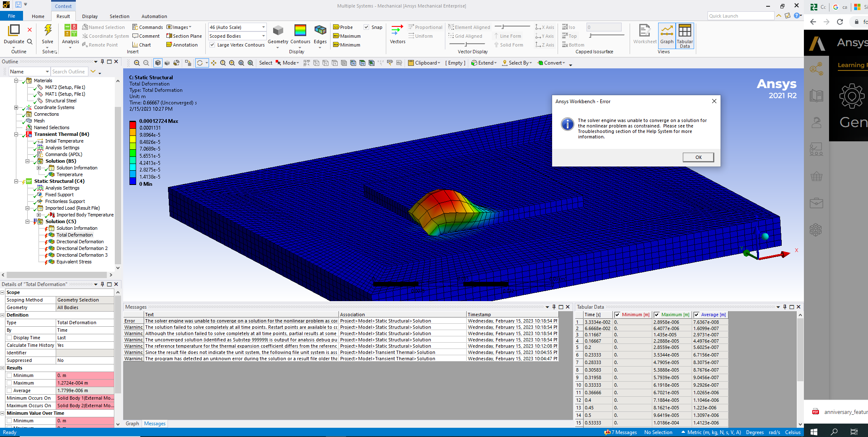Click the Chart insert icon
Viewport: 868px width, 437px height.
click(x=142, y=45)
